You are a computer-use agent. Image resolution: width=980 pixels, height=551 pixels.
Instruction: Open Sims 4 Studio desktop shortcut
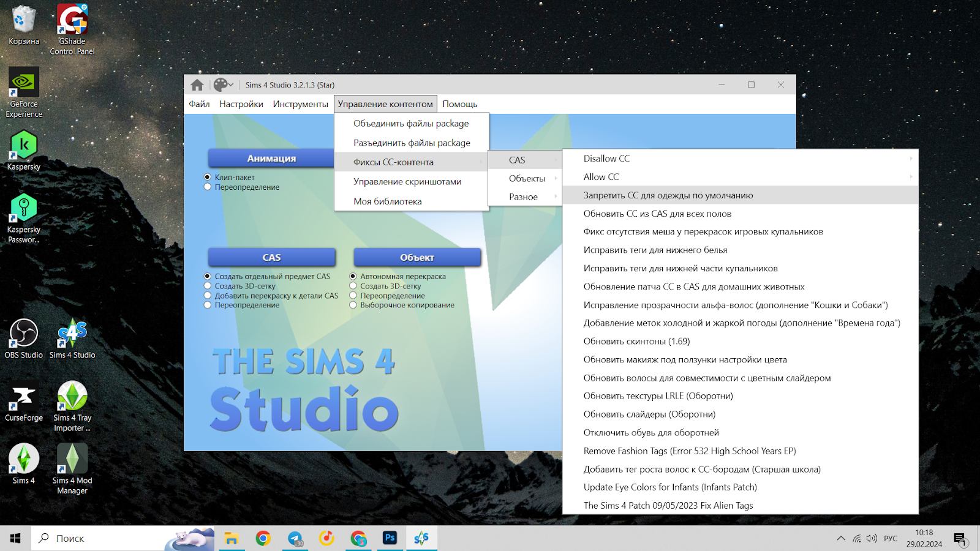pos(72,339)
